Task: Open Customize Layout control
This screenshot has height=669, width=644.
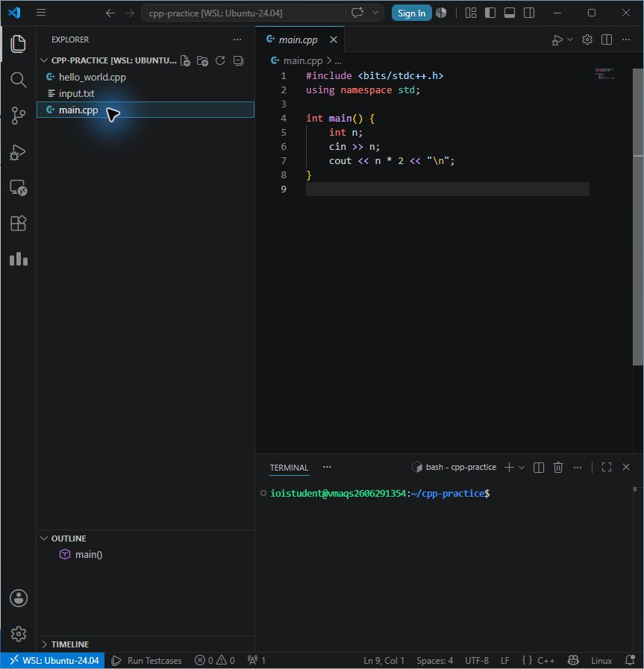Action: tap(471, 13)
